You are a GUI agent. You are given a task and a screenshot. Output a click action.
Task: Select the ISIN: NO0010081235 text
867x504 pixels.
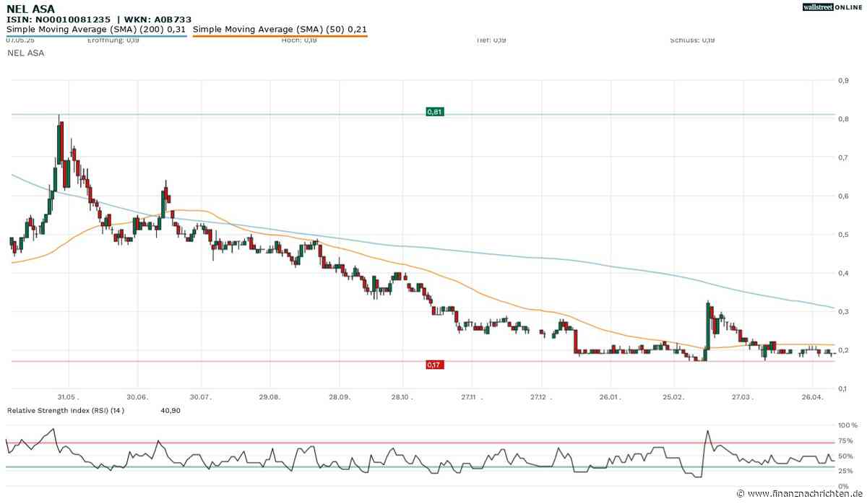pyautogui.click(x=59, y=19)
